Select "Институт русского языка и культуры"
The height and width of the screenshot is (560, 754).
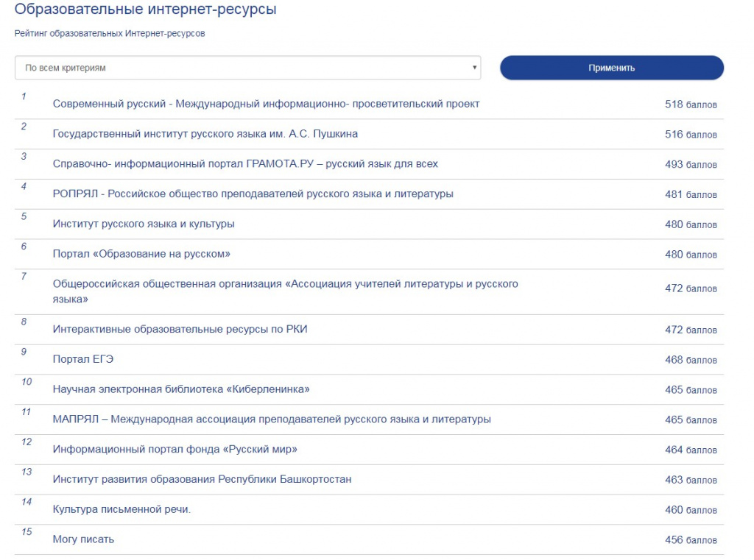[x=144, y=224]
